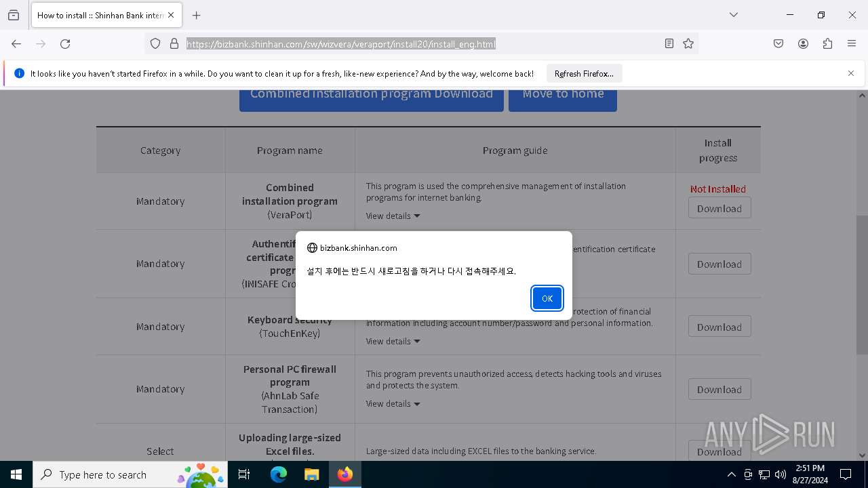
Task: Open the taskbar clock and date
Action: tap(810, 474)
